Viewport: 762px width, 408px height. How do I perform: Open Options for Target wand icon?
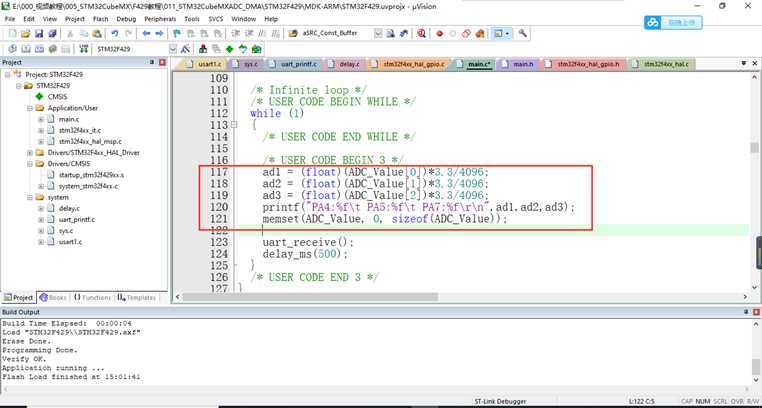pos(185,49)
